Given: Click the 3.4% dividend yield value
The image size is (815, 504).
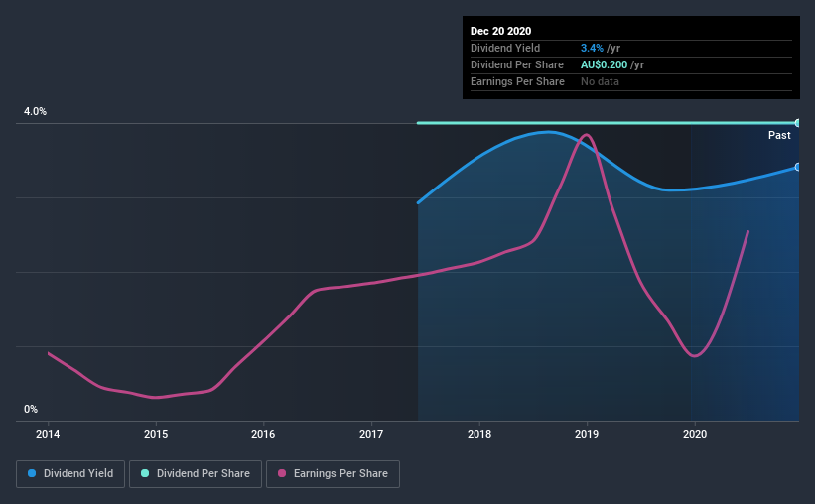Looking at the screenshot, I should [592, 48].
